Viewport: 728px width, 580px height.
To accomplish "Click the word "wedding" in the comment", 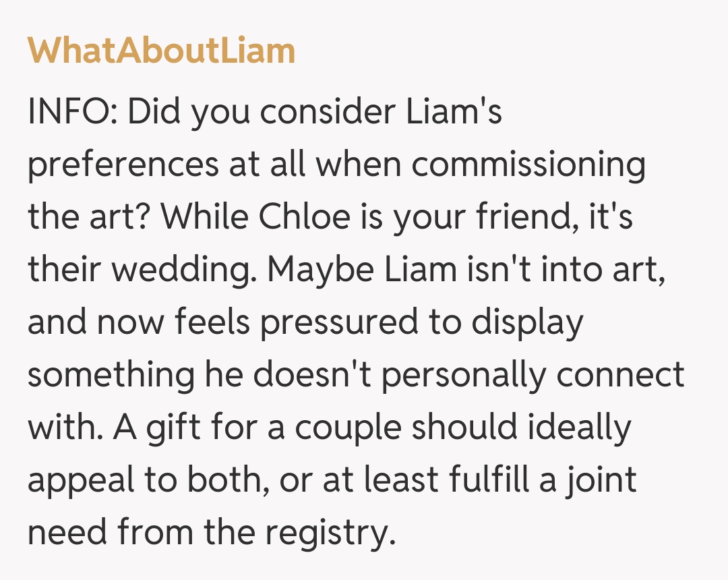I will [182, 270].
